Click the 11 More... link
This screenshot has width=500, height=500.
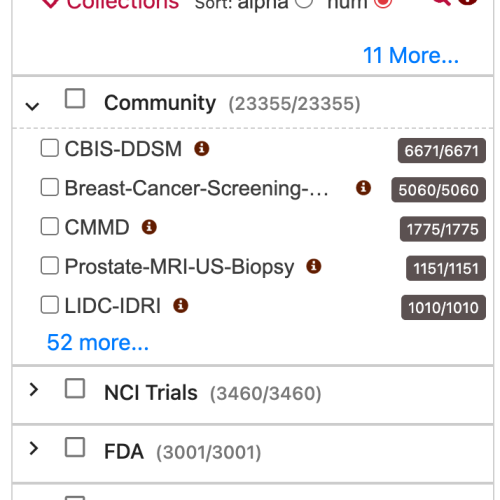pos(411,55)
